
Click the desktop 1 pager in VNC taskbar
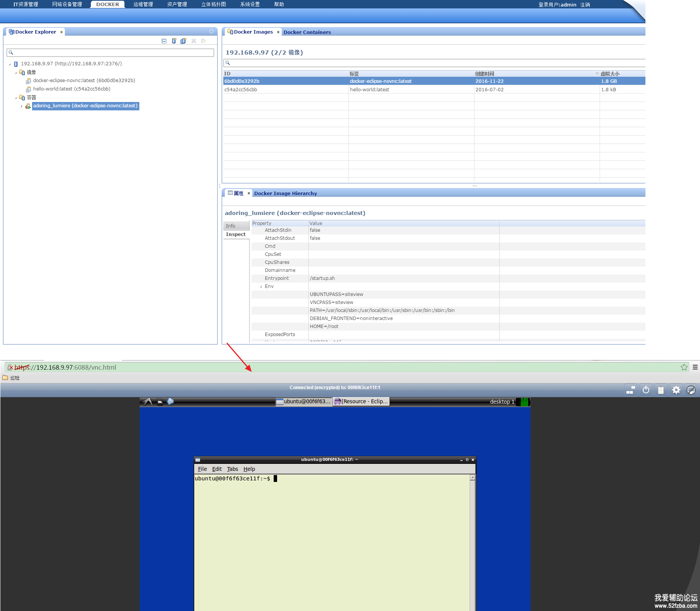coord(502,402)
